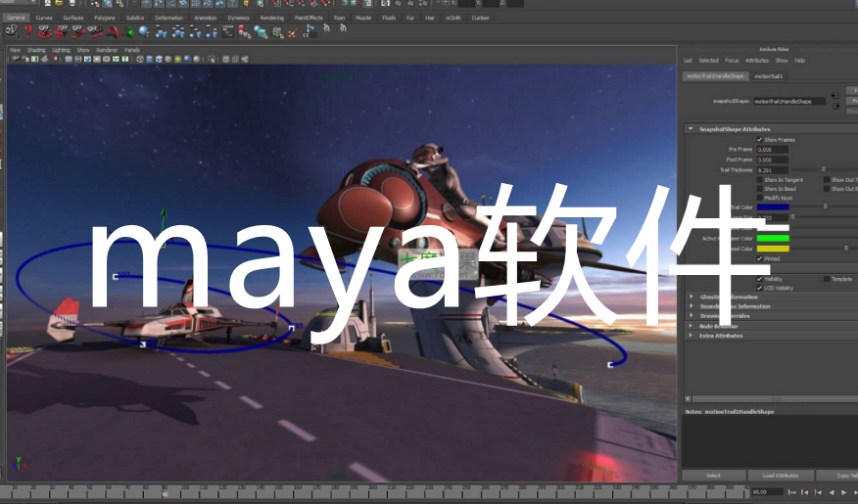Click the Select button in Attribute Editor
This screenshot has height=504, width=858.
pyautogui.click(x=714, y=476)
